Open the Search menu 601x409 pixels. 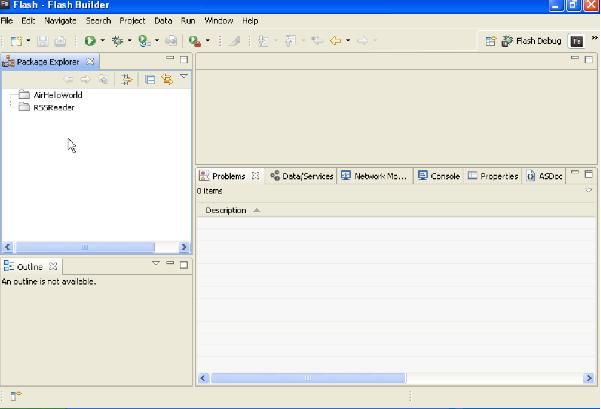click(98, 21)
